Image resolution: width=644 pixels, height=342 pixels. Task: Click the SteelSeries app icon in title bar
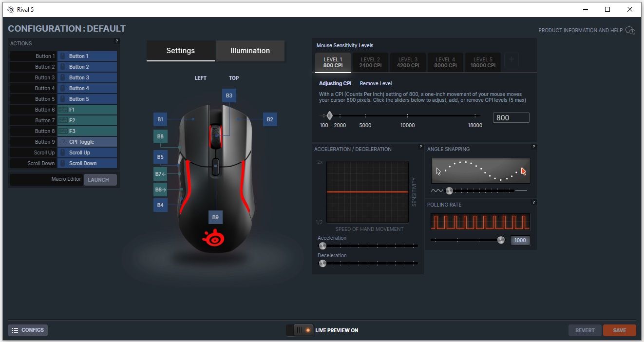click(11, 9)
